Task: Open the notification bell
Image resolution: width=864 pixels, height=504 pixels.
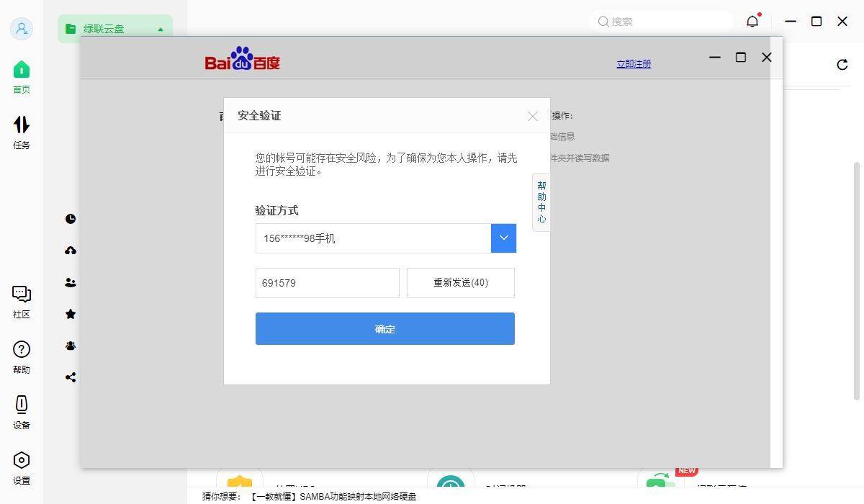Action: pos(752,21)
